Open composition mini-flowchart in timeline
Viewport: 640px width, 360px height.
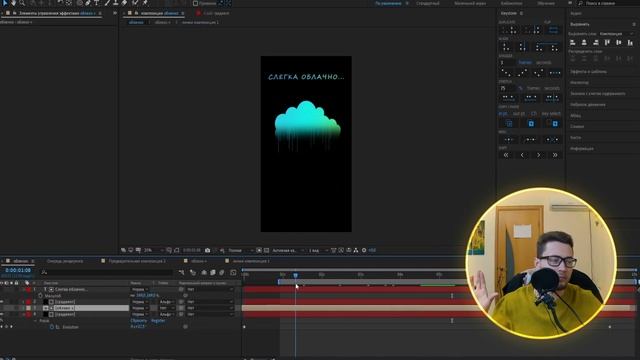[x=182, y=272]
